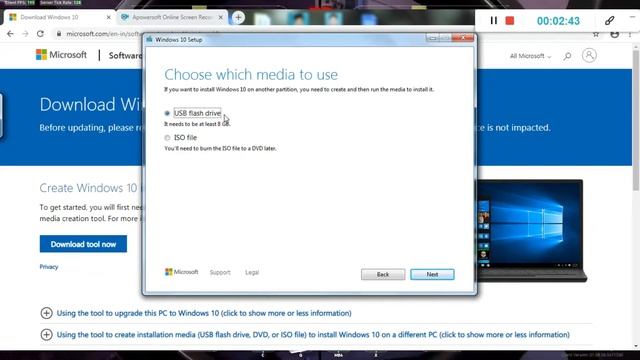Pause the screen recording
Viewport: 640px width, 360px height.
tap(493, 20)
